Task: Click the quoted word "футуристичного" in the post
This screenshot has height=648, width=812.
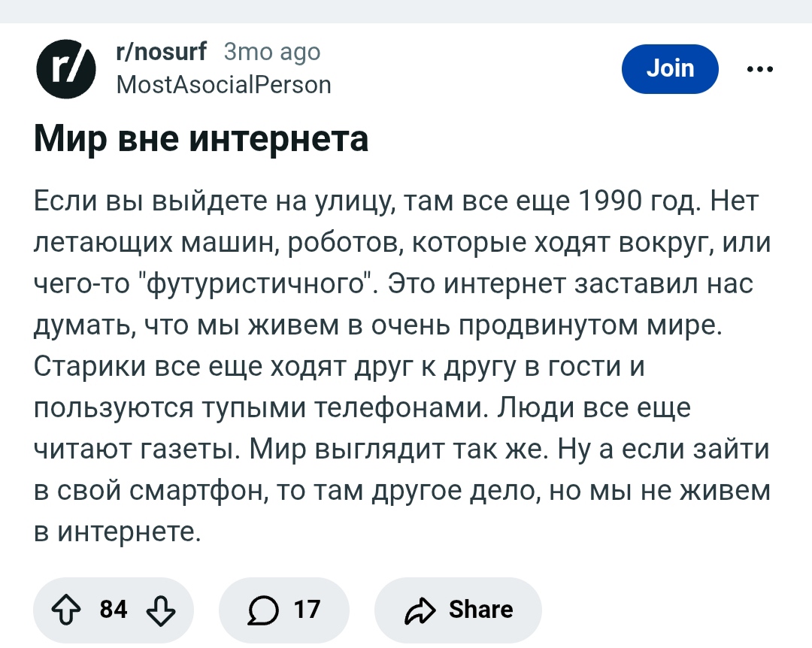Action: (258, 285)
